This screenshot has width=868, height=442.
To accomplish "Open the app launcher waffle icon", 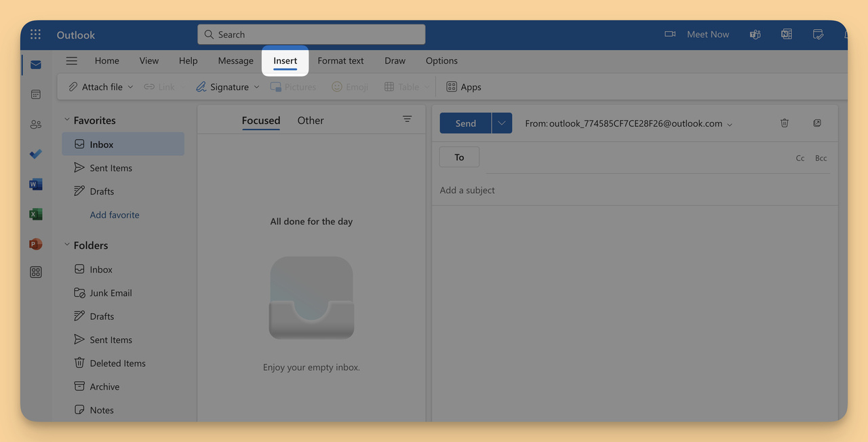I will click(x=36, y=35).
